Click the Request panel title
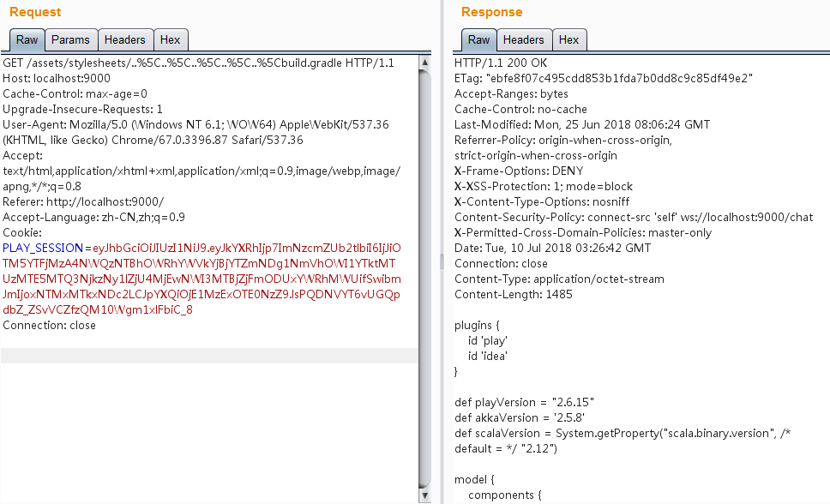 pyautogui.click(x=35, y=12)
